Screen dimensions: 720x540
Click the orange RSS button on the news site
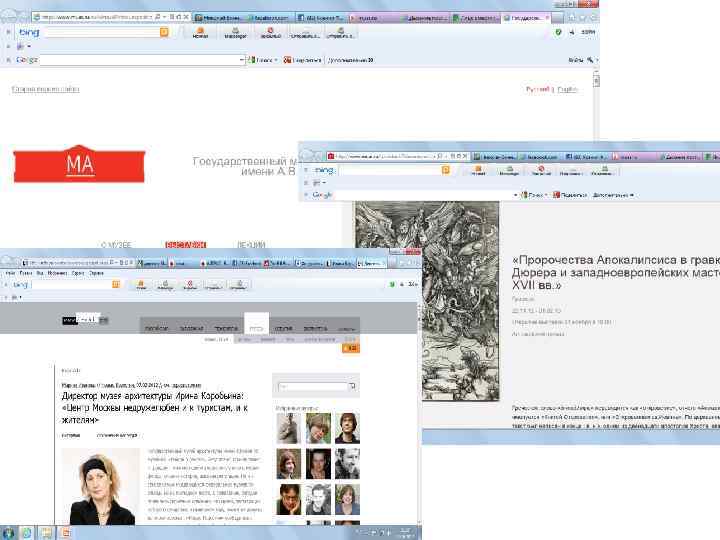[351, 349]
